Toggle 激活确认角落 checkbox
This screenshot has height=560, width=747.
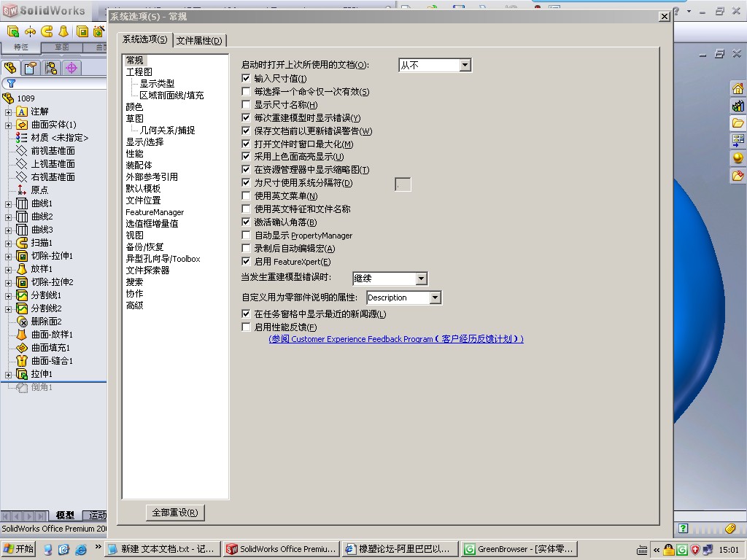pos(246,222)
